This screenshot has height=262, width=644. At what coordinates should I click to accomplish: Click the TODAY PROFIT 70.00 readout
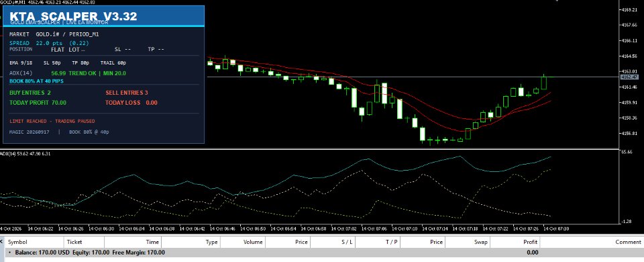point(38,102)
